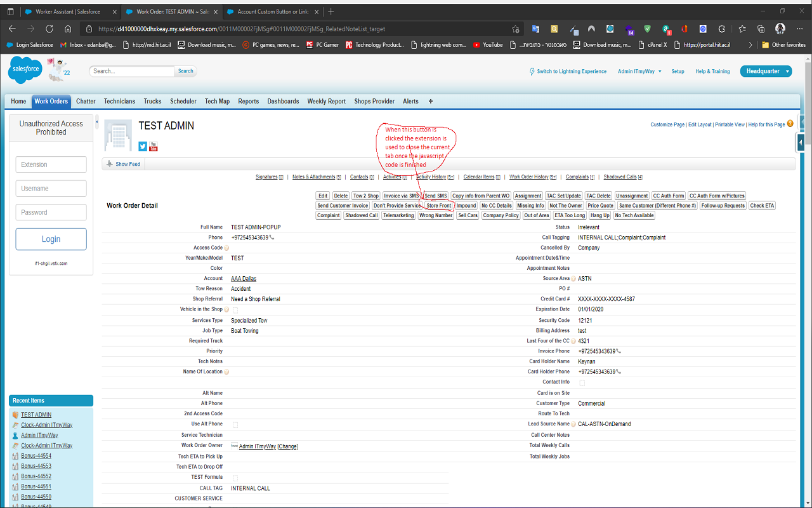
Task: Switch to Worker Assistant browser tab
Action: [70, 11]
